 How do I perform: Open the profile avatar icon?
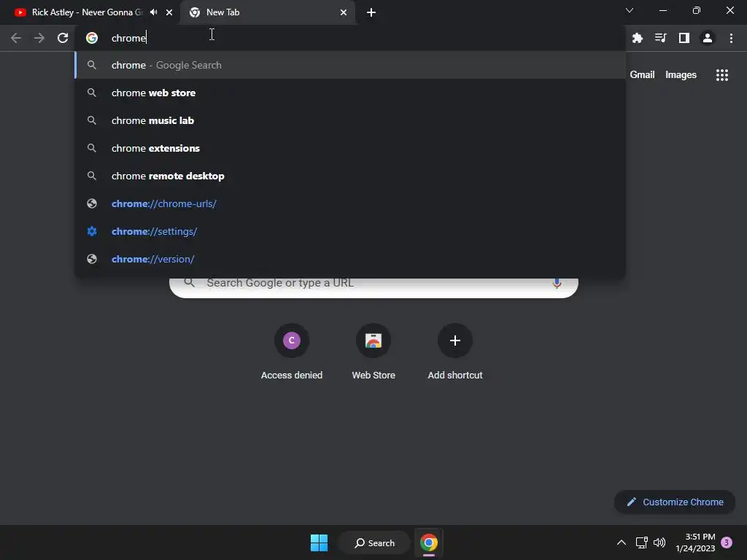708,38
